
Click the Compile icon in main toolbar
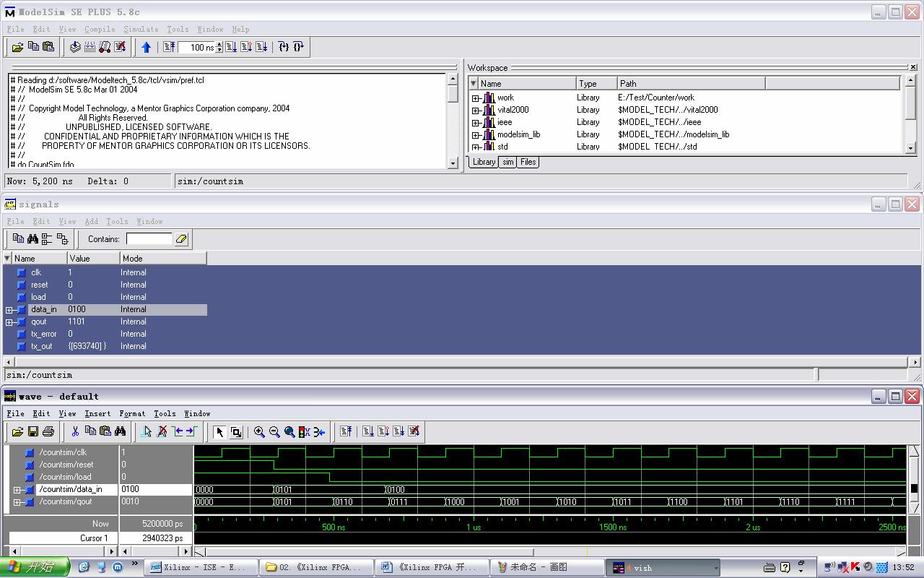[x=74, y=47]
